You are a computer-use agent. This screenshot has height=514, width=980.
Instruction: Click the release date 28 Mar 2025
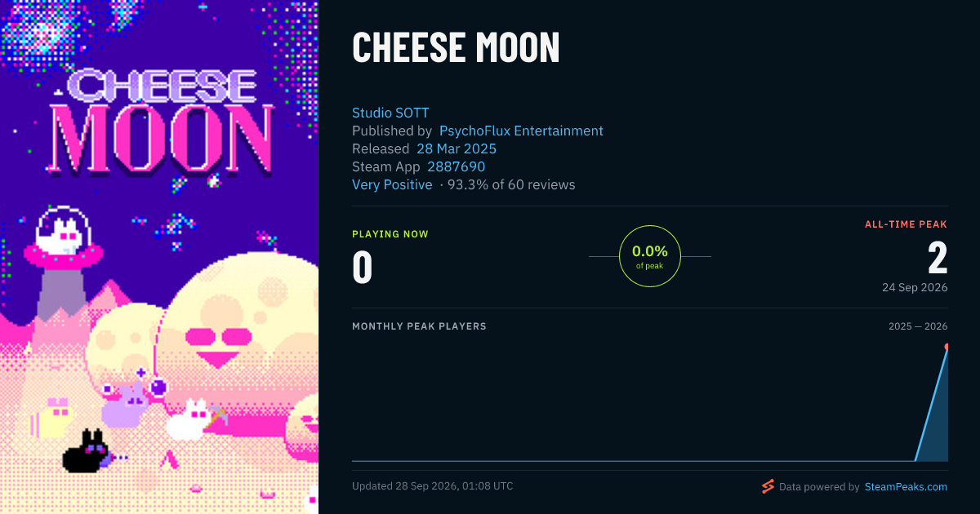point(457,148)
